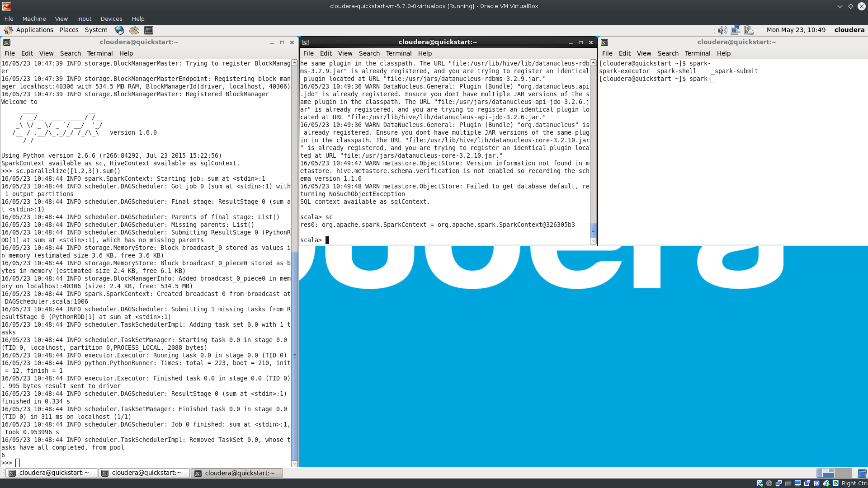
Task: Open VirtualBox Devices menu
Action: [111, 19]
